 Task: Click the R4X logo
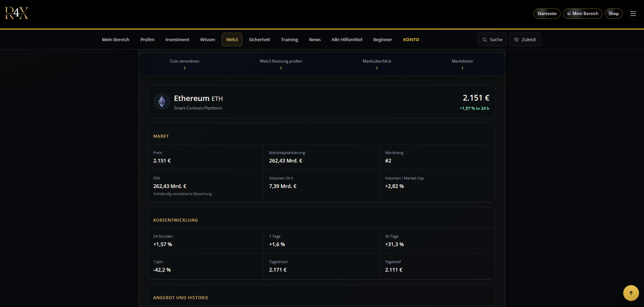pyautogui.click(x=17, y=13)
